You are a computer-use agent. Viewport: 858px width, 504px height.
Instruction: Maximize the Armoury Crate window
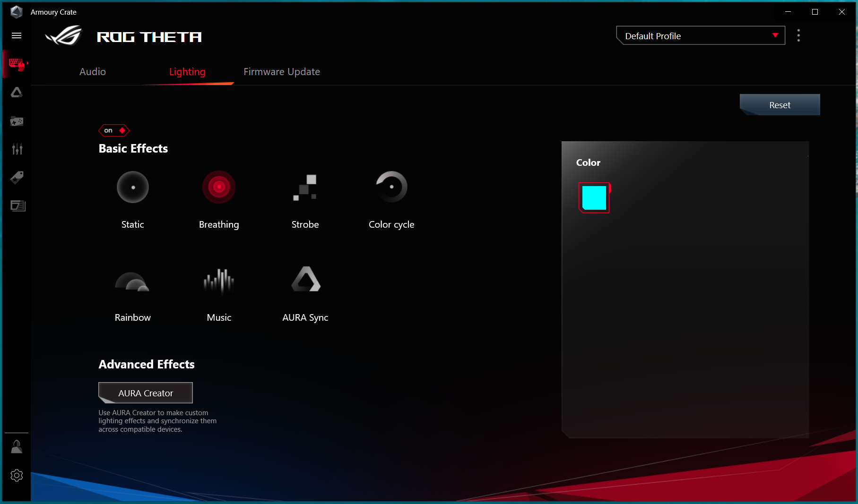815,12
